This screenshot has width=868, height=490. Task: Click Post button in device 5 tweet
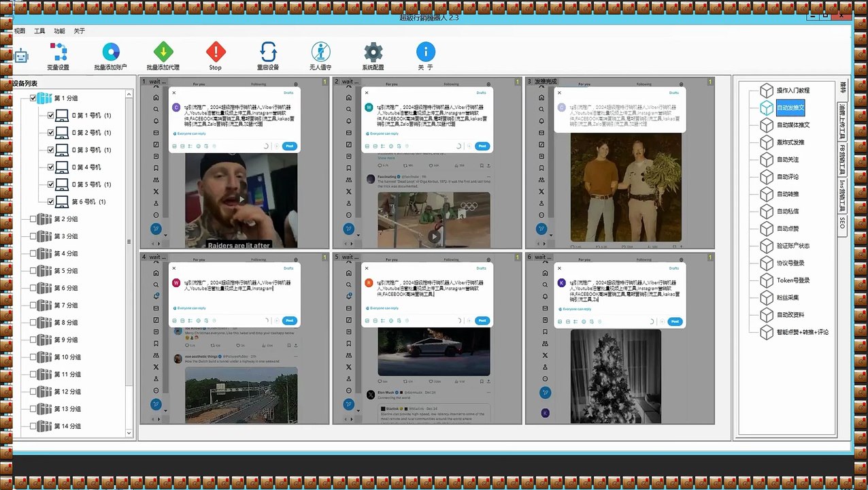[482, 321]
